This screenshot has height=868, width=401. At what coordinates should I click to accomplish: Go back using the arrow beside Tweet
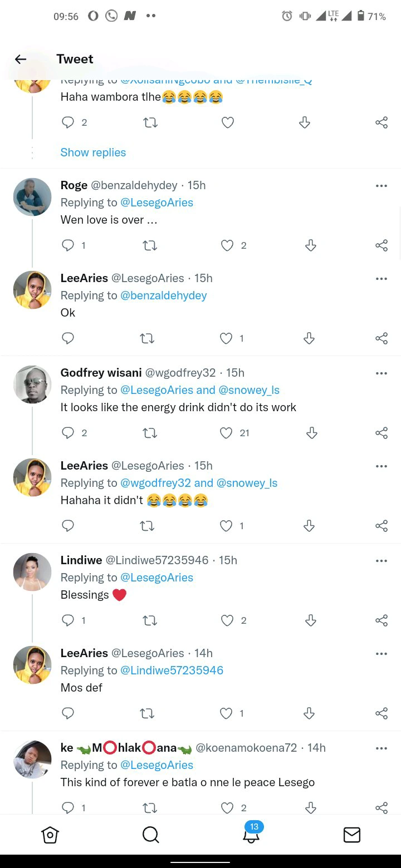pyautogui.click(x=21, y=59)
